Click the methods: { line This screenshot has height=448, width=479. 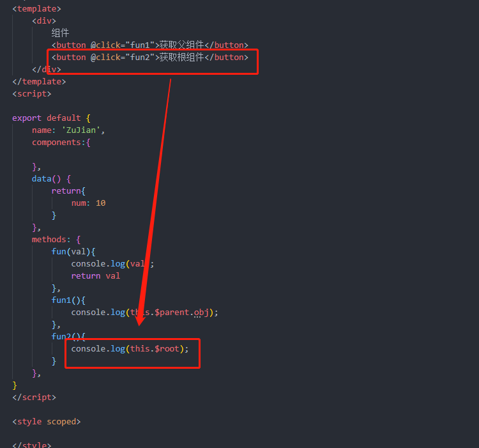pyautogui.click(x=56, y=240)
